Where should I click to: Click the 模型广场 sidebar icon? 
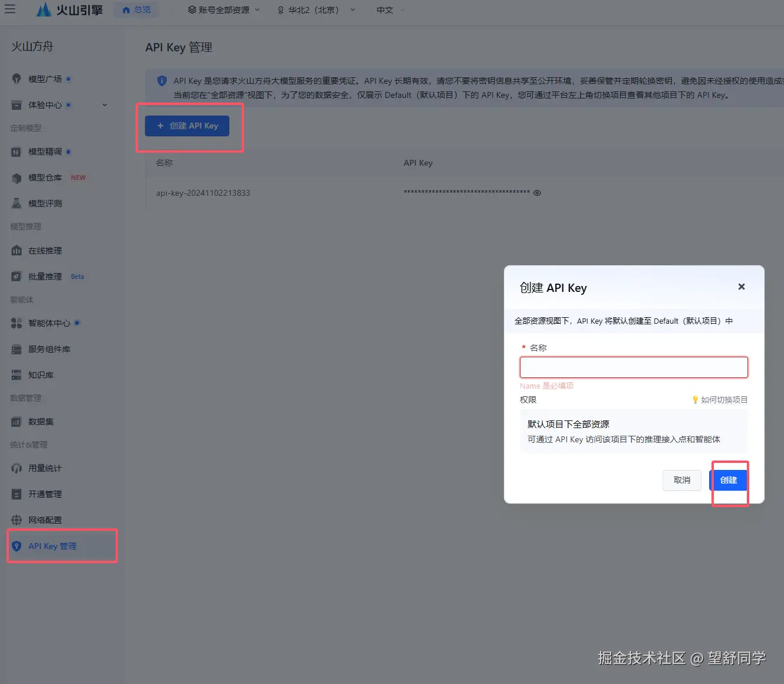[x=17, y=78]
